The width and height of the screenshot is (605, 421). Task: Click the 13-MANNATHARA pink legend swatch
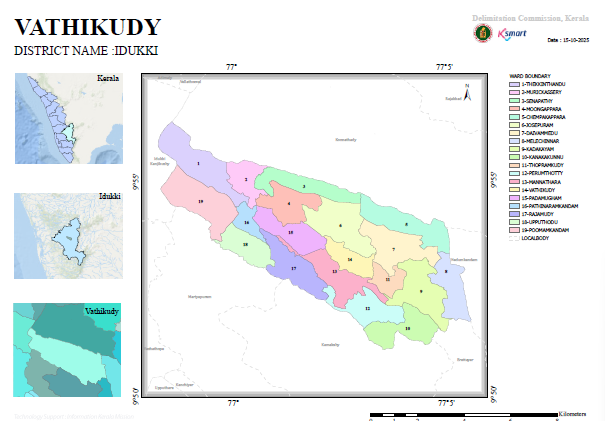514,182
